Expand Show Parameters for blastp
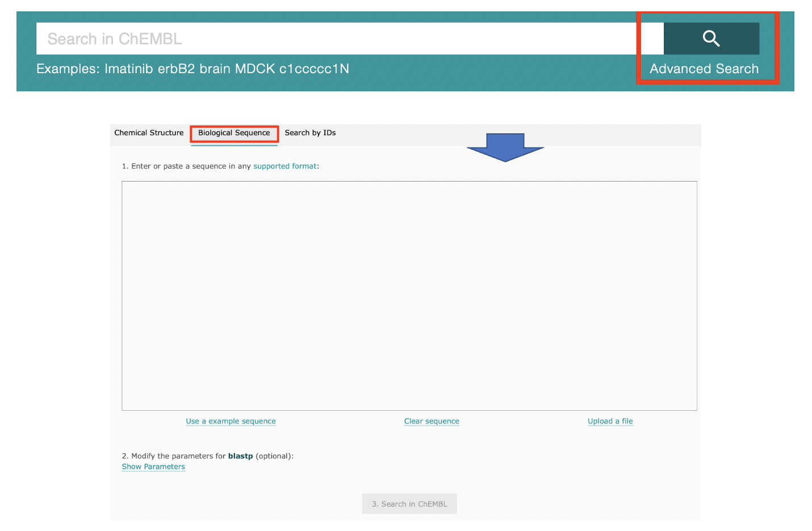The height and width of the screenshot is (531, 812). [x=153, y=466]
